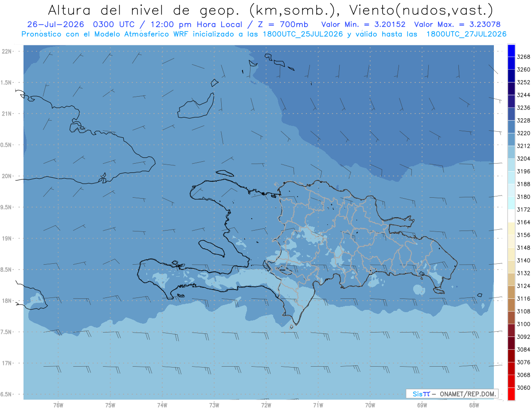The height and width of the screenshot is (411, 532).
Task: Click the 3204 legend value
Action: click(x=524, y=159)
